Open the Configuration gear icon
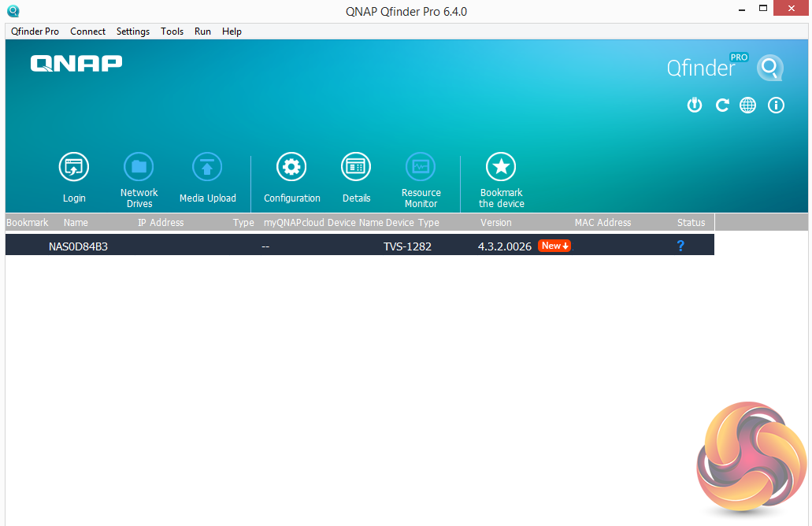Image resolution: width=812 pixels, height=526 pixels. tap(291, 167)
